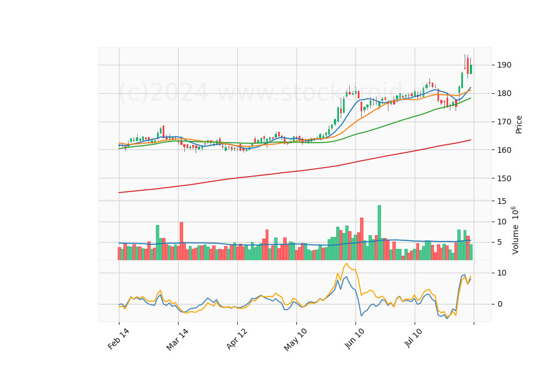Click the Mar 14 date label
This screenshot has height=392, width=546.
pyautogui.click(x=177, y=339)
